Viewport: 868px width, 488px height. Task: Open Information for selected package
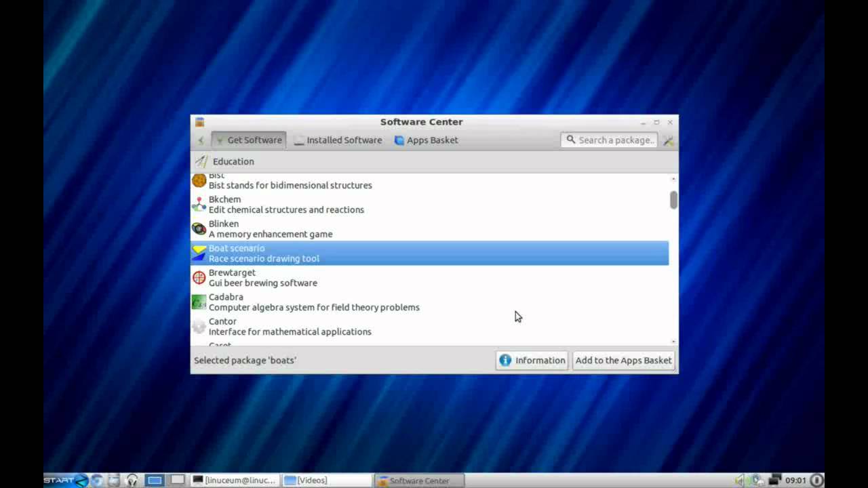tap(532, 360)
